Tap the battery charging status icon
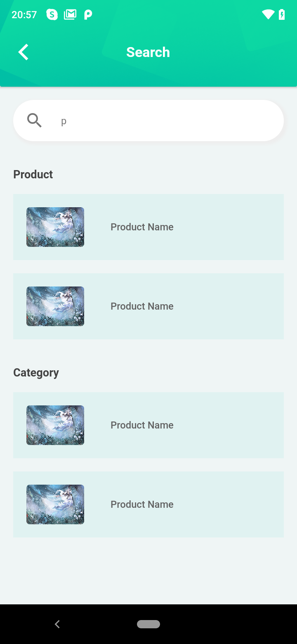Image resolution: width=297 pixels, height=644 pixels. 282,15
